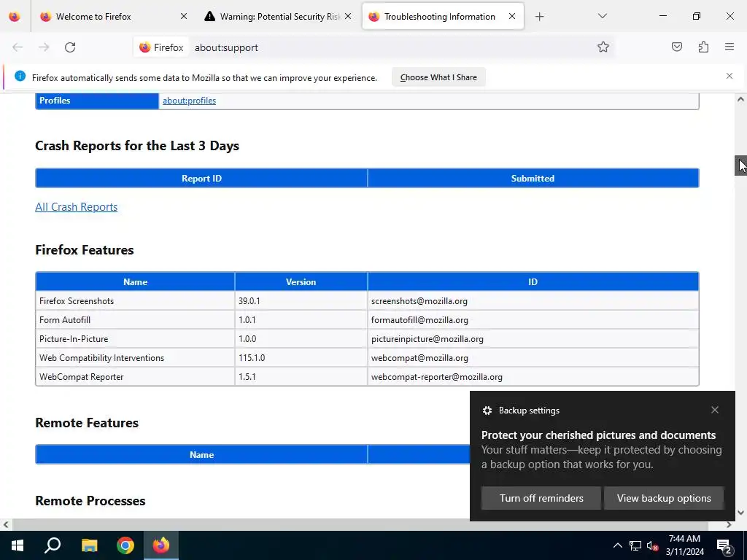Click the Firefox Features heading
The height and width of the screenshot is (560, 747).
[x=85, y=250]
